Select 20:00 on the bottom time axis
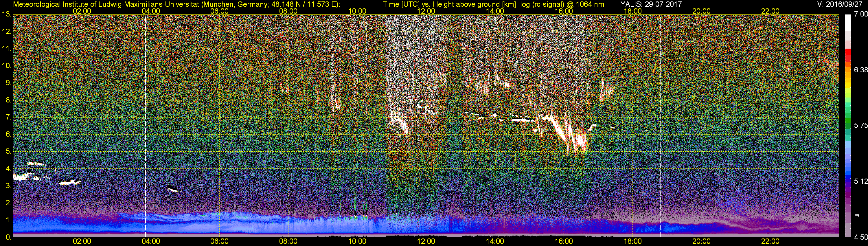 [701, 242]
